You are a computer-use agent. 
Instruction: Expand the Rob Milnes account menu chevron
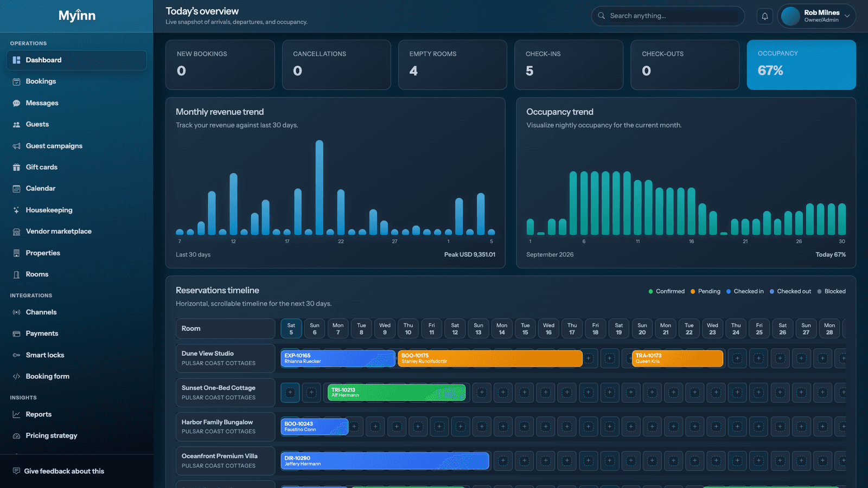[847, 16]
